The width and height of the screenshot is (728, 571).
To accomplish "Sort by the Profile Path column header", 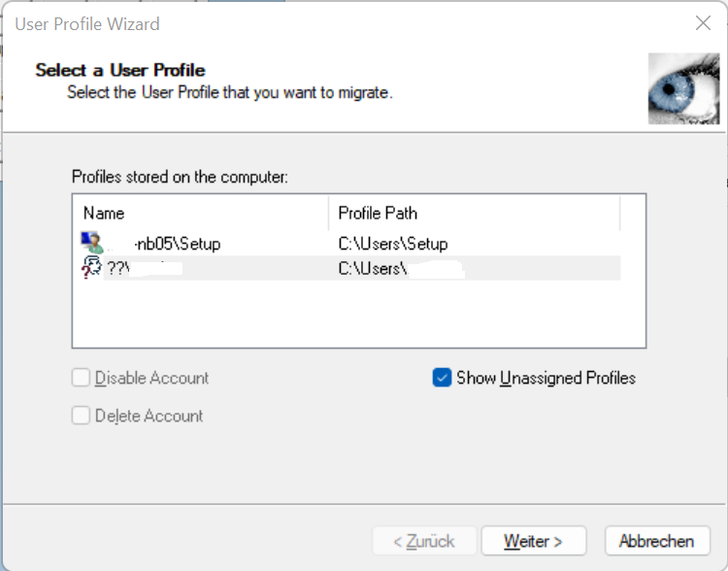I will pos(474,213).
